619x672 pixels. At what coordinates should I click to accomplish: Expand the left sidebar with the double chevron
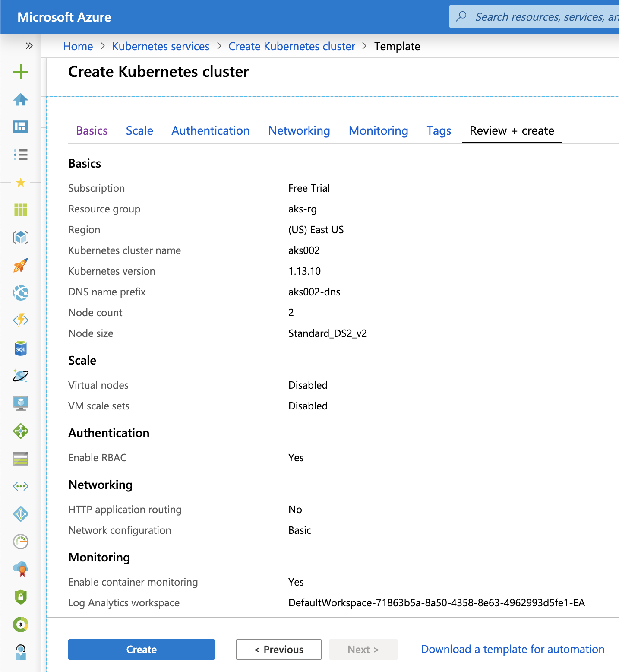pyautogui.click(x=29, y=46)
